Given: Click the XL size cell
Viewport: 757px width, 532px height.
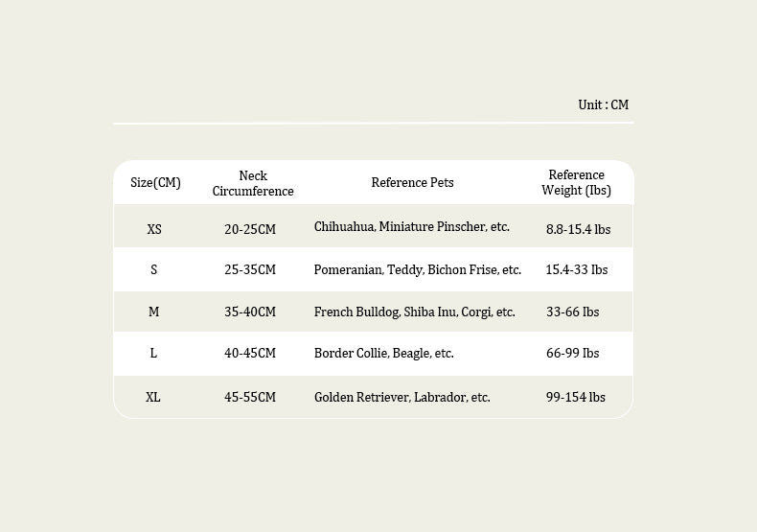Looking at the screenshot, I should click(153, 397).
